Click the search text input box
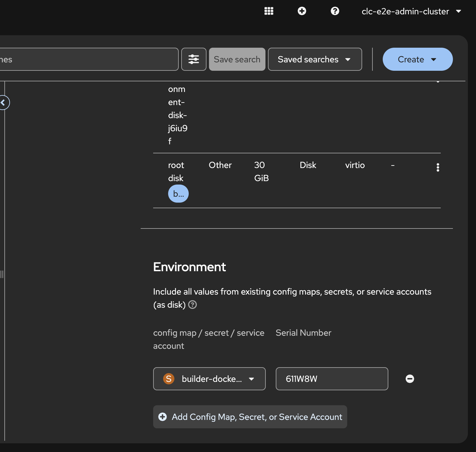 87,59
